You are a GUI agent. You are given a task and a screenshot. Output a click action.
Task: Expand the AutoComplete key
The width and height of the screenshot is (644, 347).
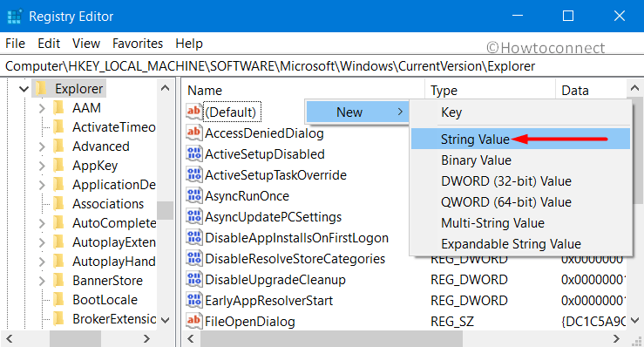pyautogui.click(x=42, y=223)
